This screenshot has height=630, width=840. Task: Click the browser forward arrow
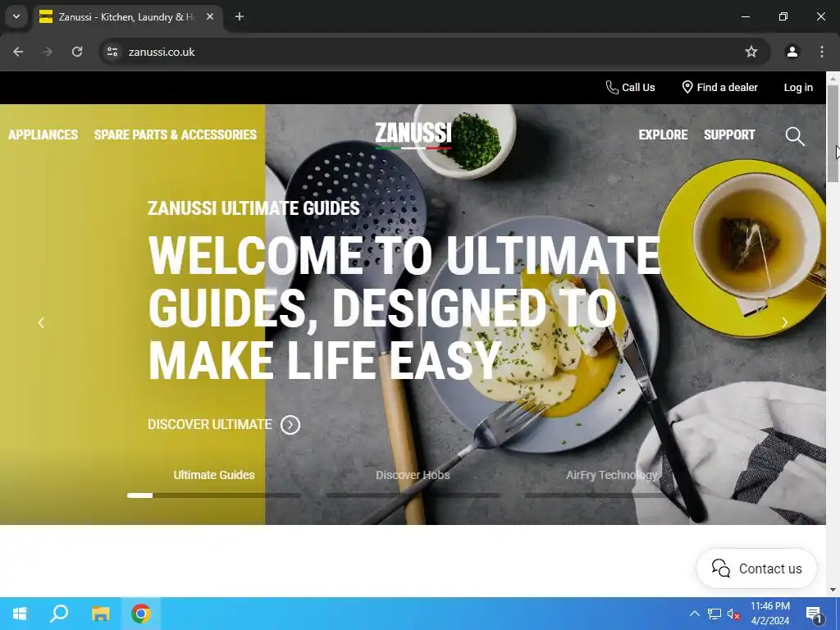pyautogui.click(x=48, y=52)
